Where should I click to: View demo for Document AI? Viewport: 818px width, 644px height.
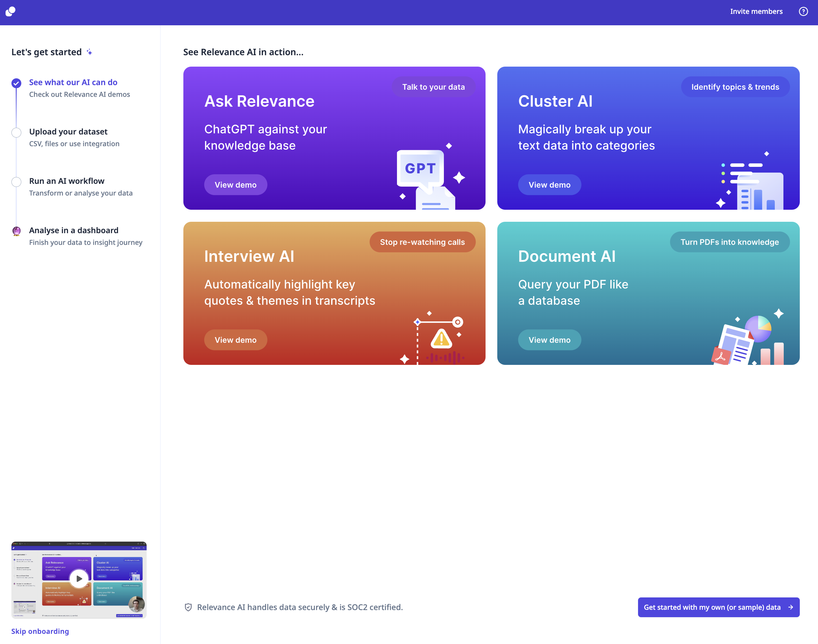tap(549, 340)
